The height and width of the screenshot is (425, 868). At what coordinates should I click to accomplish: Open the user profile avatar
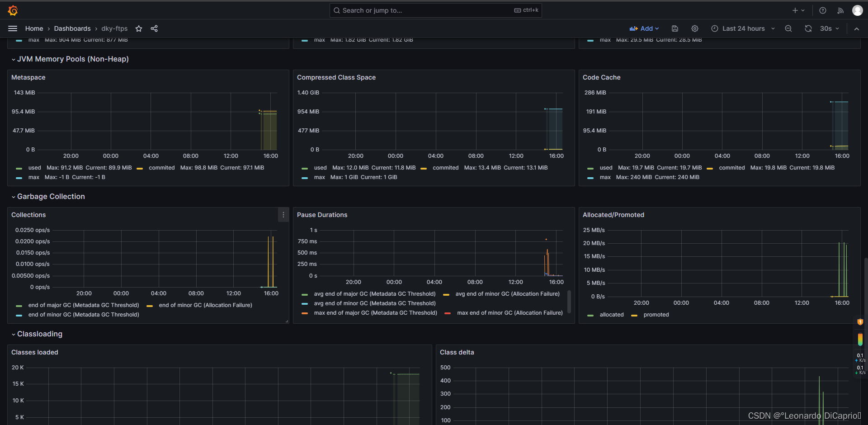[857, 10]
